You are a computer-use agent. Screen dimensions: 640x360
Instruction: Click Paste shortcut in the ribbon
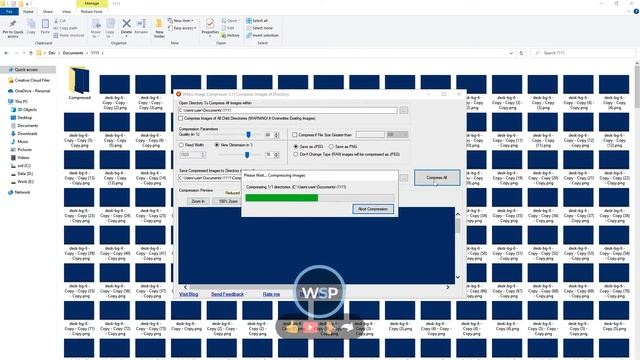click(x=69, y=35)
